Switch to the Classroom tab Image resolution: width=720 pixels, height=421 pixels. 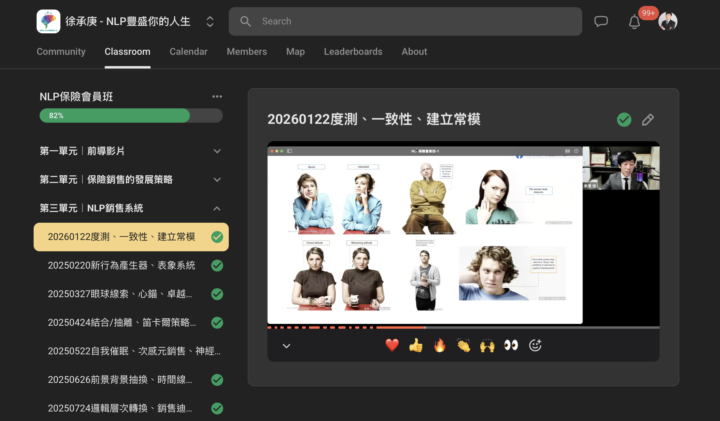tap(127, 51)
